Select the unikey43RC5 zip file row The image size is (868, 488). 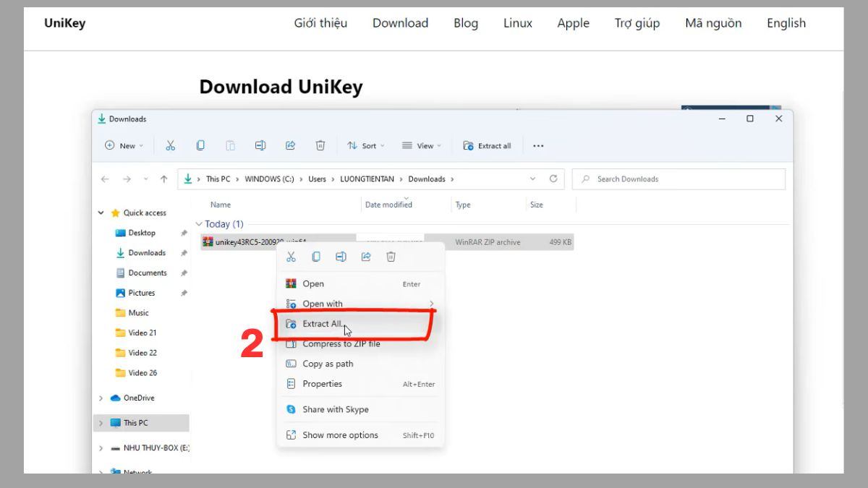point(387,242)
